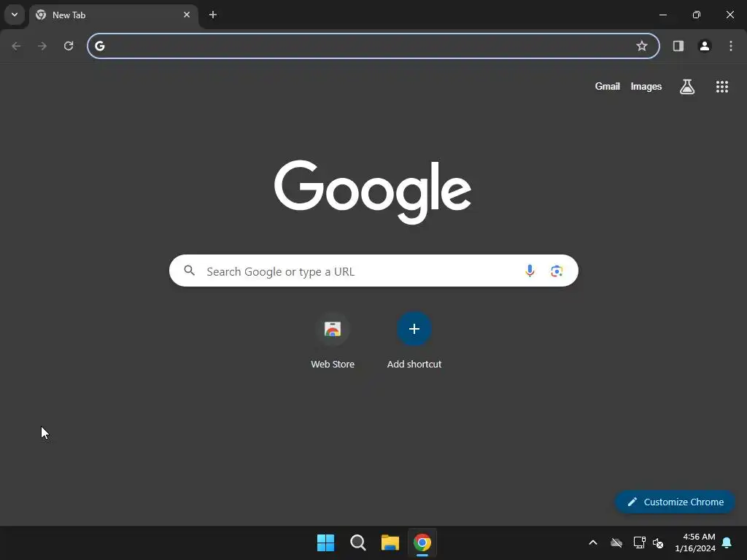Close the New Tab tab
The image size is (747, 560).
187,15
